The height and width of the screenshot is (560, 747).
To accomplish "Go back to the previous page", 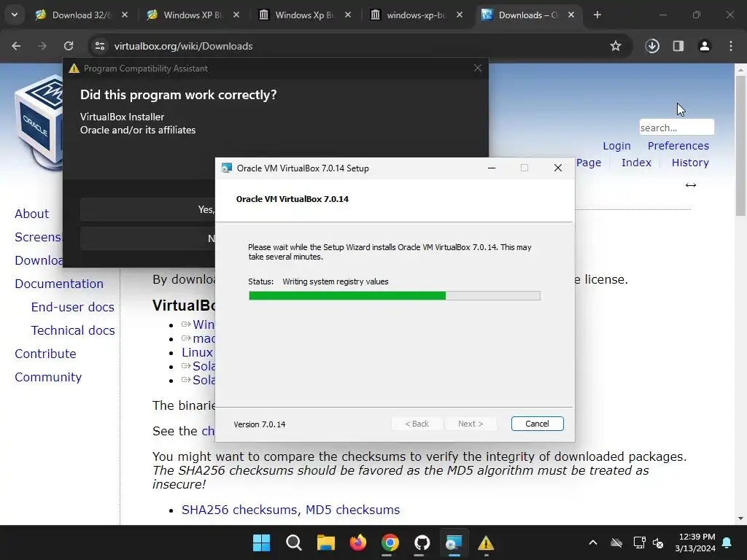I will pyautogui.click(x=16, y=46).
